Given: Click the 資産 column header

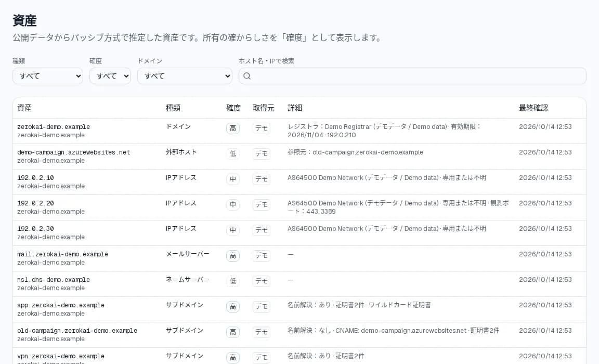Looking at the screenshot, I should point(24,108).
